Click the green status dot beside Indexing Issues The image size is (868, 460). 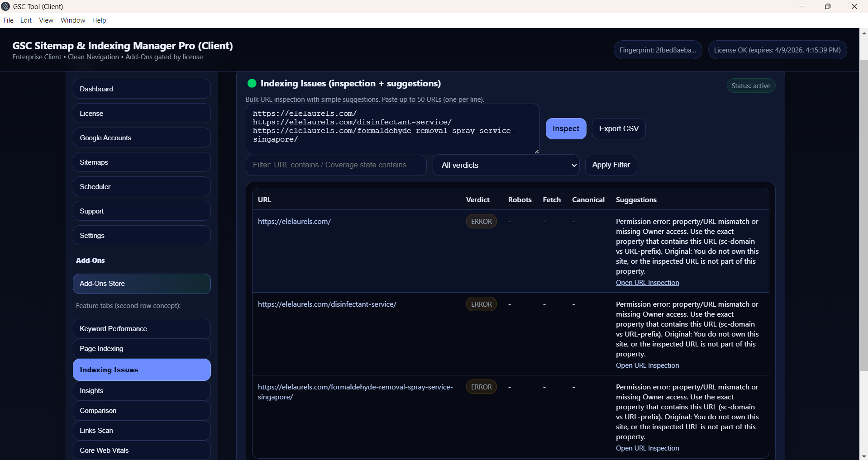pyautogui.click(x=252, y=83)
